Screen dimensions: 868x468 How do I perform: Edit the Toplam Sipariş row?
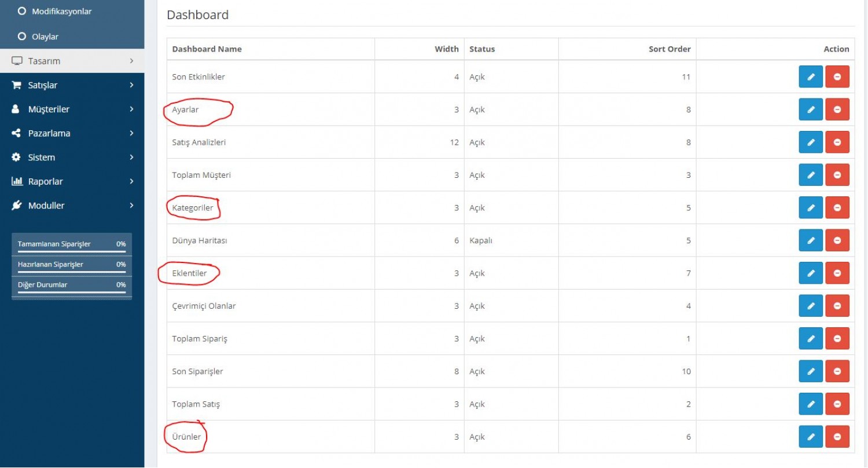coord(811,338)
